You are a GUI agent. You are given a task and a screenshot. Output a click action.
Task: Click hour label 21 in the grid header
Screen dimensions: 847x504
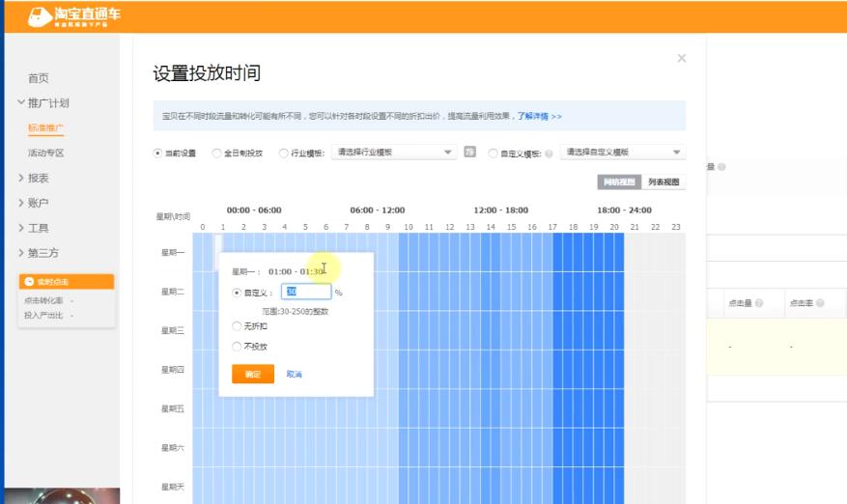pyautogui.click(x=635, y=227)
